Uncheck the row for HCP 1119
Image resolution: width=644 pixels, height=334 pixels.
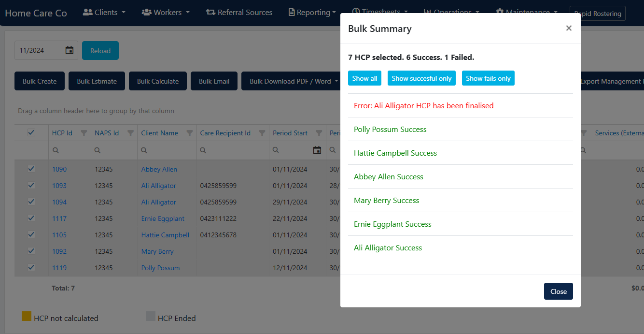[x=31, y=267]
